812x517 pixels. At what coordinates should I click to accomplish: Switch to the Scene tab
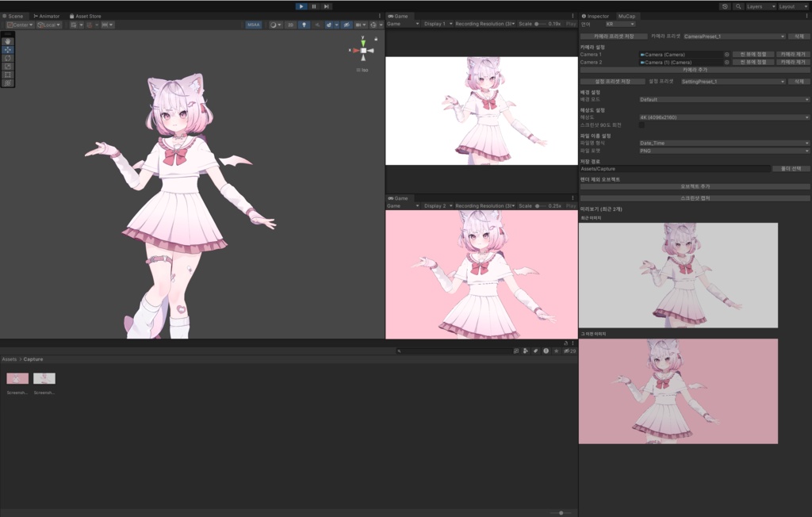13,16
